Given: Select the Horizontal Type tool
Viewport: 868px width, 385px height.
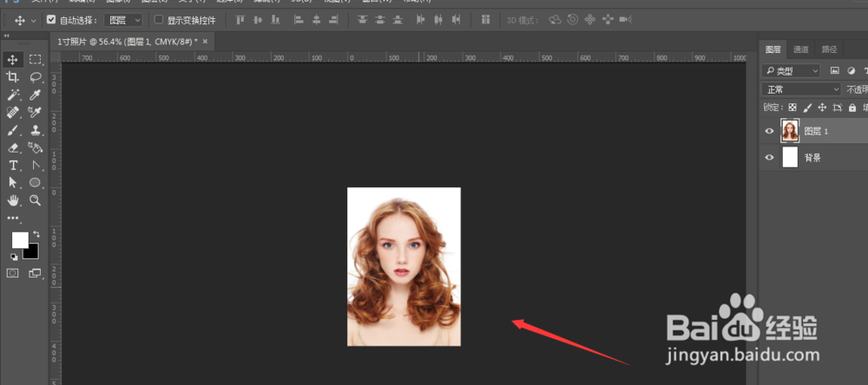Looking at the screenshot, I should (13, 166).
